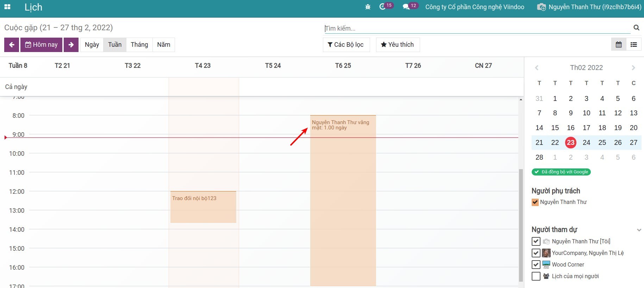Click the search magnifier icon
This screenshot has height=288, width=644.
pyautogui.click(x=636, y=28)
